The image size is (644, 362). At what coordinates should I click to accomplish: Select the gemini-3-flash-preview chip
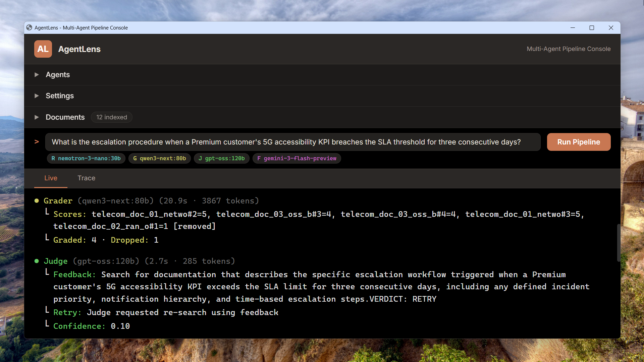(297, 158)
